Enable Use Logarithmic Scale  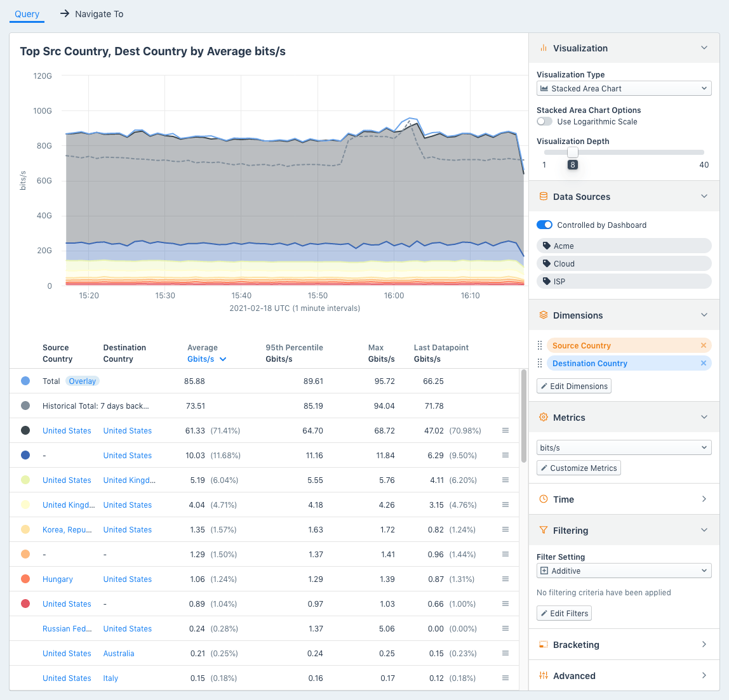tap(544, 121)
